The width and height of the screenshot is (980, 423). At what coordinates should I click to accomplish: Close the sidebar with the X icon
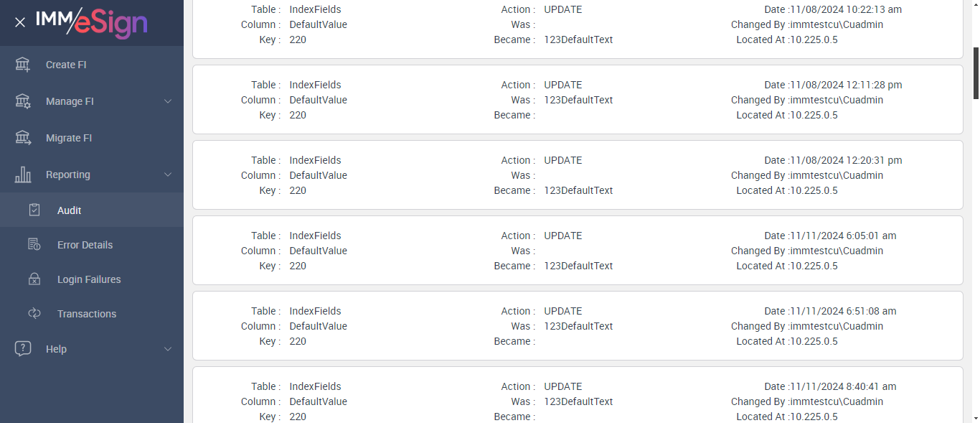(x=20, y=22)
